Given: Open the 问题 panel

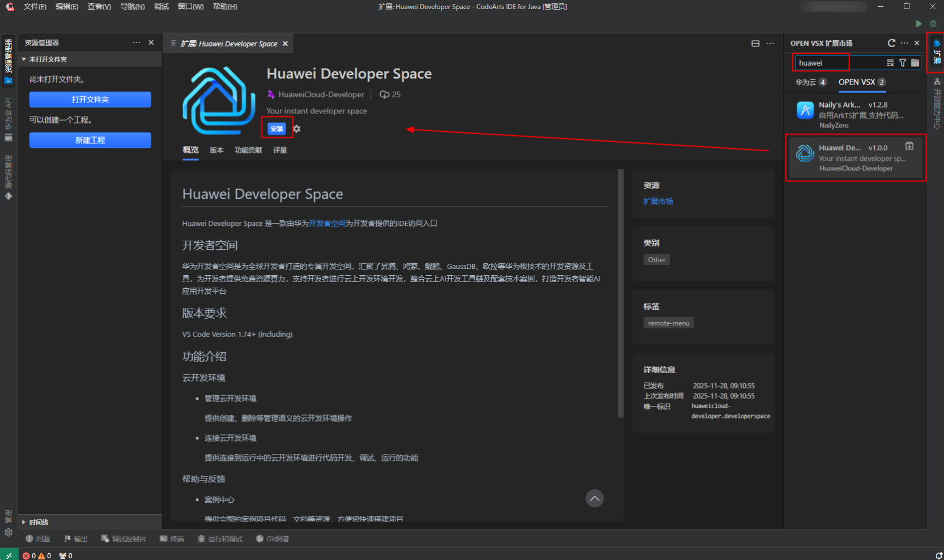Looking at the screenshot, I should (x=38, y=539).
